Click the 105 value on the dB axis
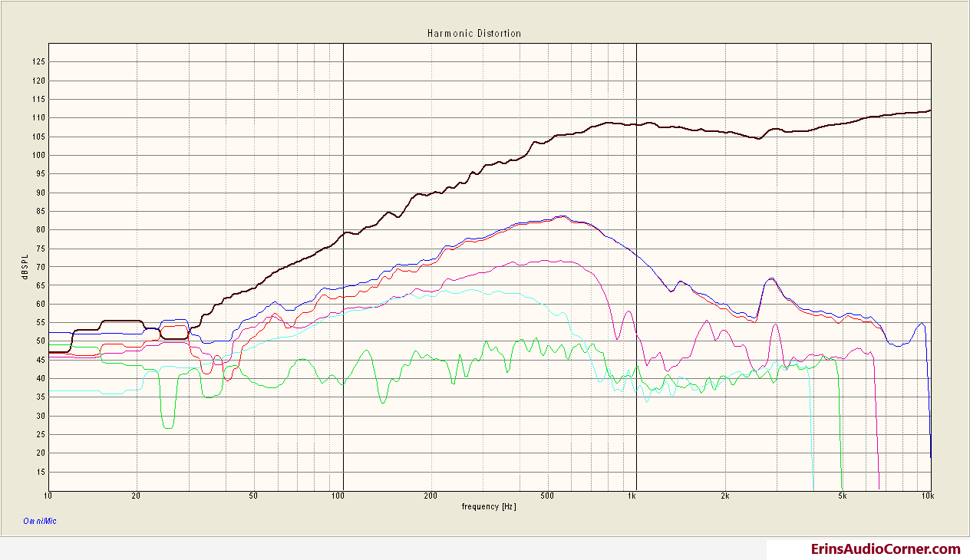This screenshot has height=560, width=970. pos(40,137)
